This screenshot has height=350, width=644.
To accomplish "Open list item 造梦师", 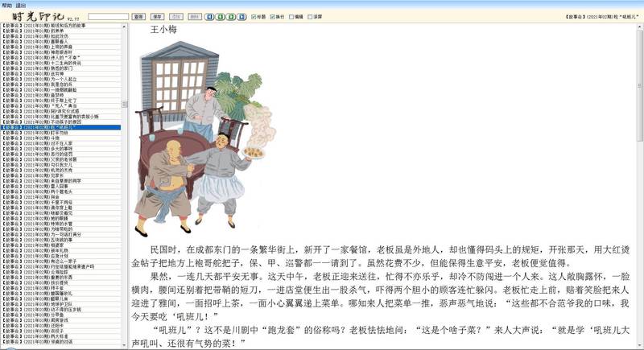I will click(x=61, y=95).
